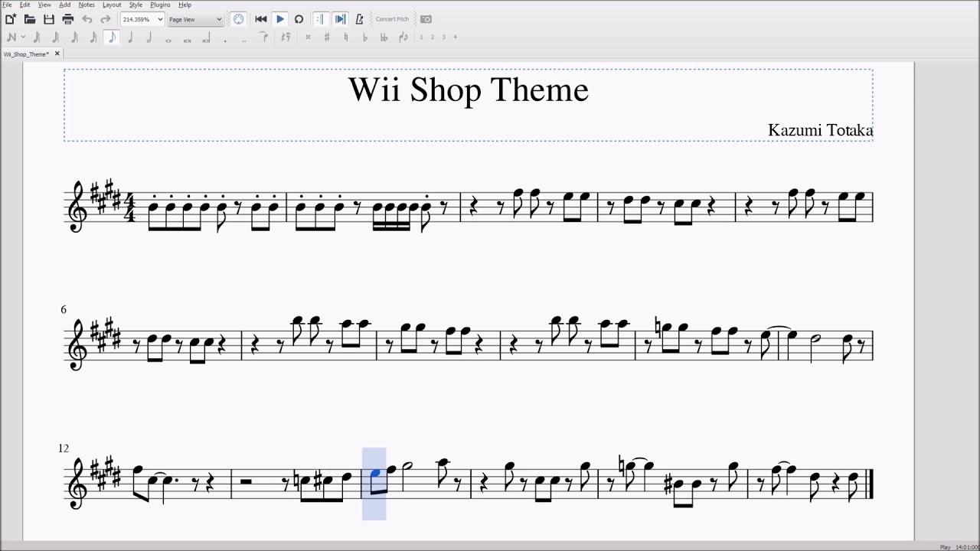Select the final barline at score end
The width and height of the screenshot is (980, 551).
(870, 484)
